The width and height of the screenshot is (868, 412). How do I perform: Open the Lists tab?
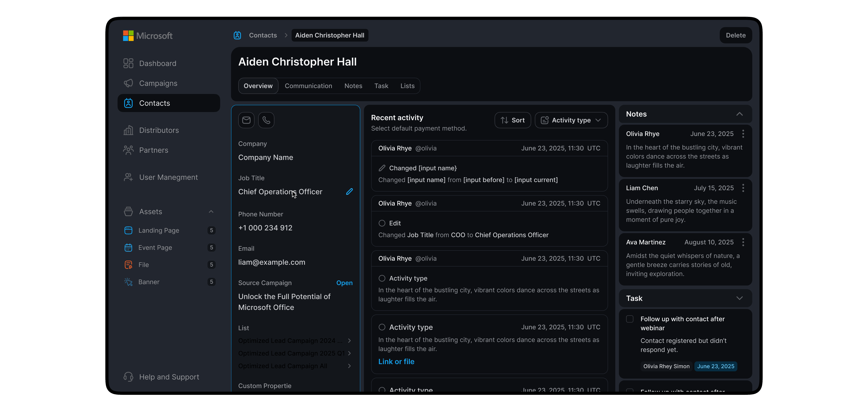point(407,86)
